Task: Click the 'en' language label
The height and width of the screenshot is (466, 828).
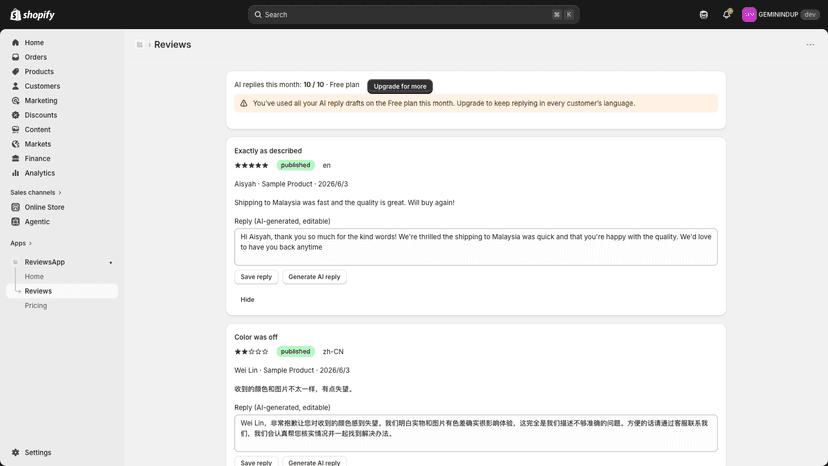Action: pyautogui.click(x=327, y=165)
